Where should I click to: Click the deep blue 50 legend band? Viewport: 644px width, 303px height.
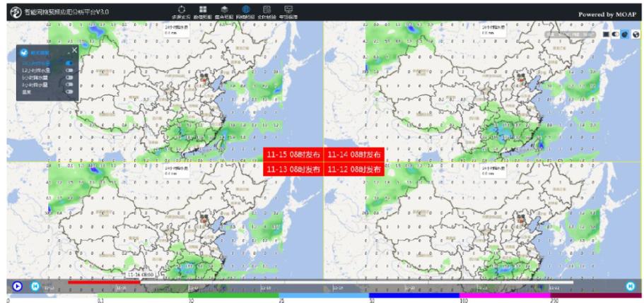414,295
